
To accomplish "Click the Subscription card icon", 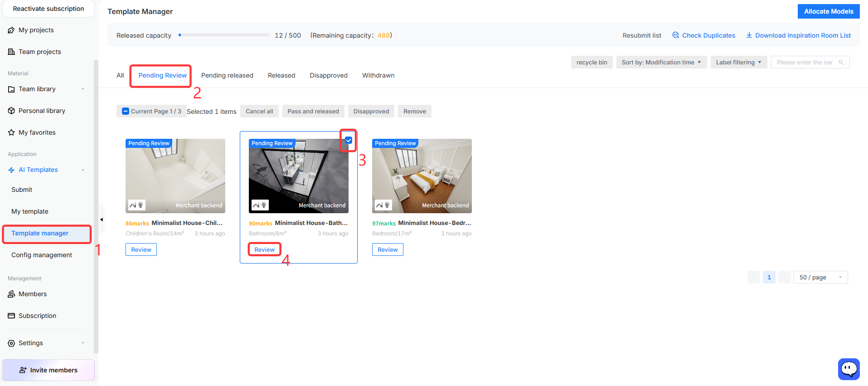I will 11,316.
